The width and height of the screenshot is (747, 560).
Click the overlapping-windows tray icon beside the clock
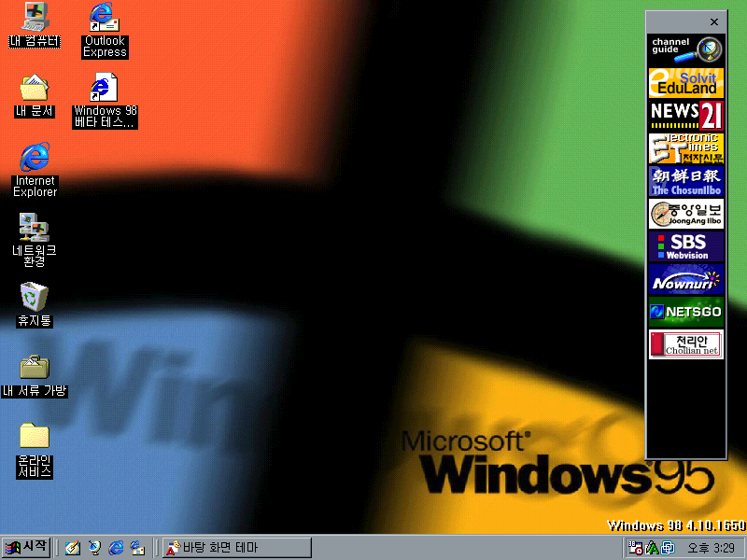[x=668, y=548]
